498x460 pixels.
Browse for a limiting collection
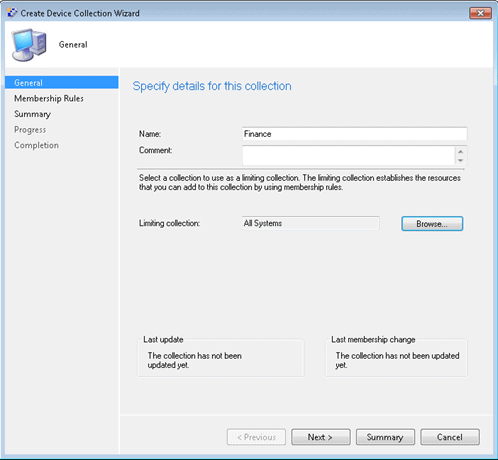tap(432, 224)
